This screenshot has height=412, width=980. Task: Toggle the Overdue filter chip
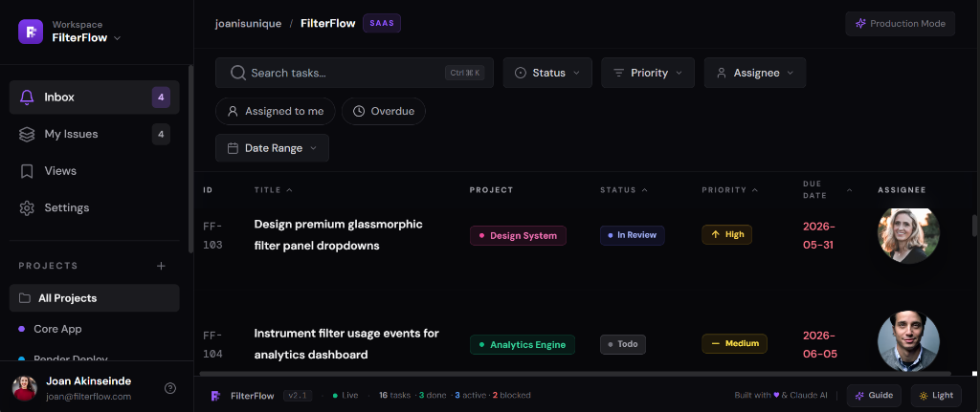pyautogui.click(x=384, y=111)
